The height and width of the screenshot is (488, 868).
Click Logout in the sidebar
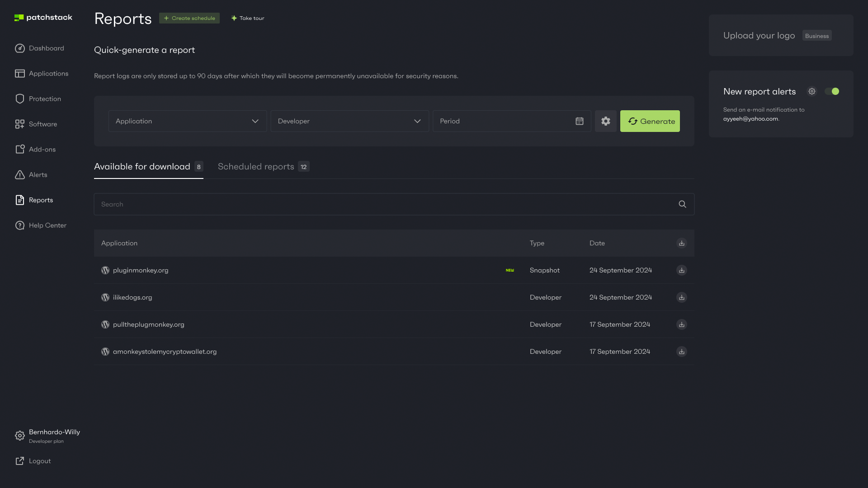click(40, 461)
